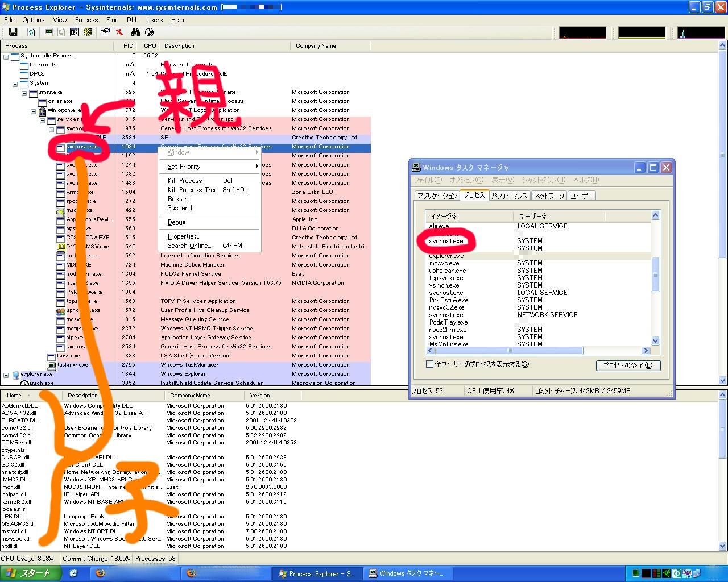
Task: Select lsass.exe in the process tree
Action: [68, 356]
